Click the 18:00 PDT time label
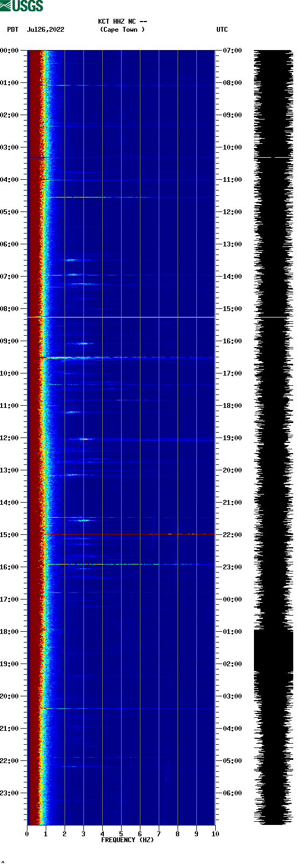 pyautogui.click(x=10, y=632)
